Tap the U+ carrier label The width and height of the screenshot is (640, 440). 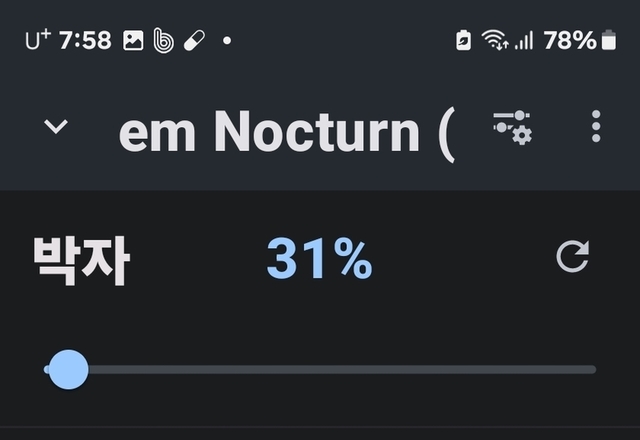[x=37, y=41]
